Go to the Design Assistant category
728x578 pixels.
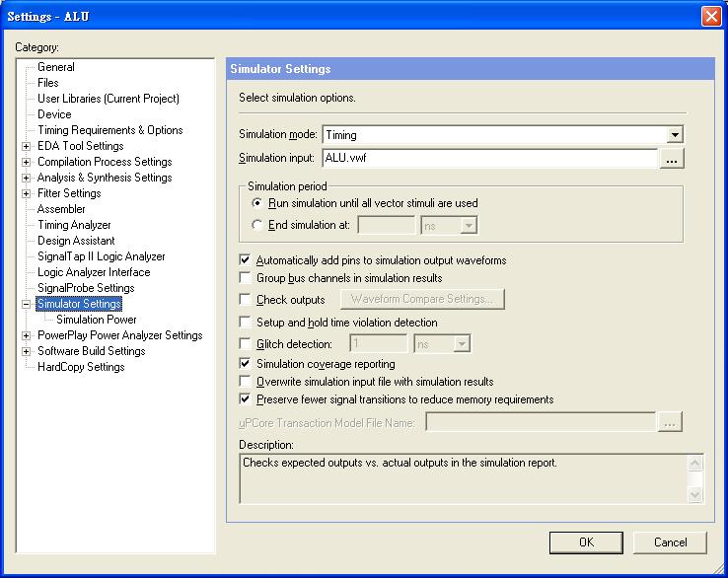coord(76,241)
